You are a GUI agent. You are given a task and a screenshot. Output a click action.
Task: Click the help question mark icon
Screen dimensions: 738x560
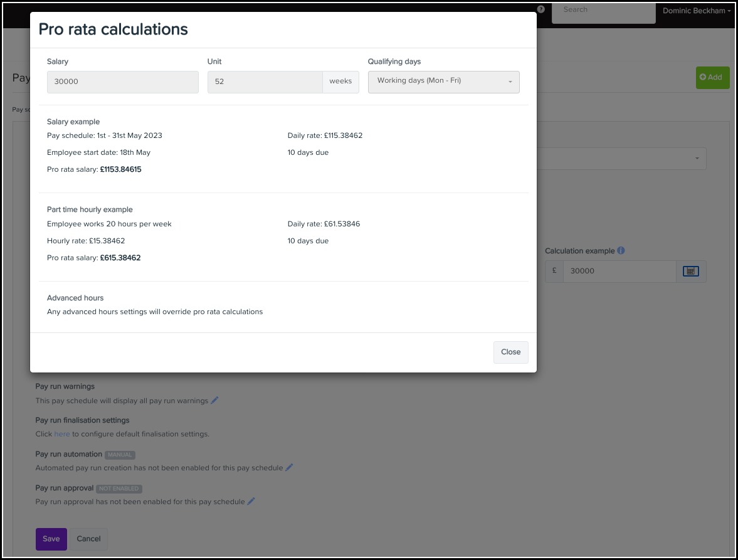[x=540, y=9]
